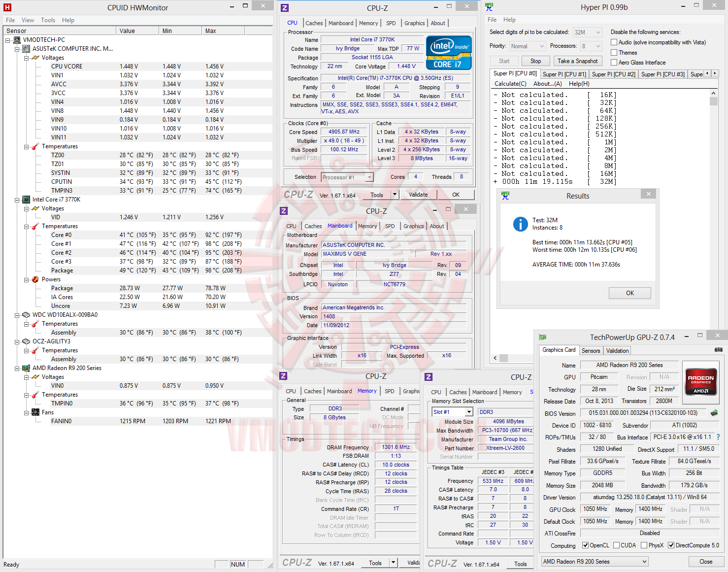The image size is (728, 572).
Task: Select the FANIN0 row in HWMonitor
Action: [x=138, y=421]
